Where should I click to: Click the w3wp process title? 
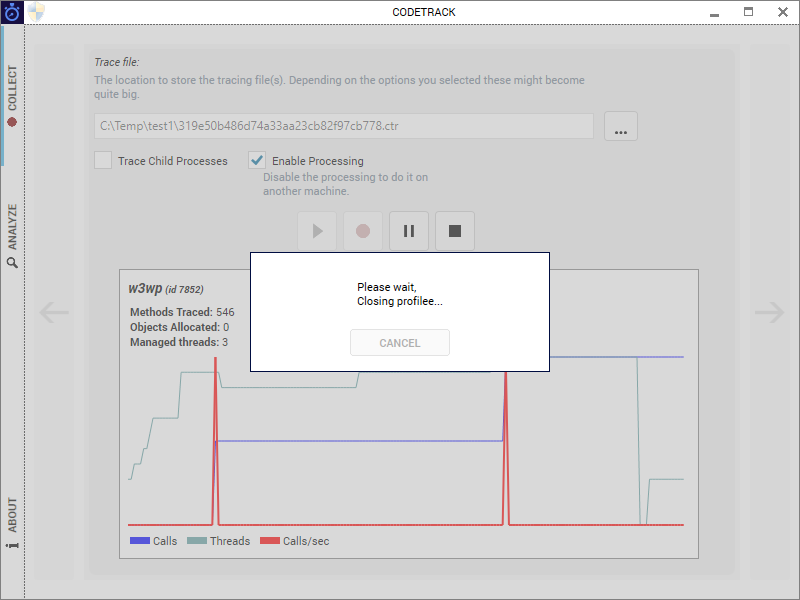[x=166, y=288]
